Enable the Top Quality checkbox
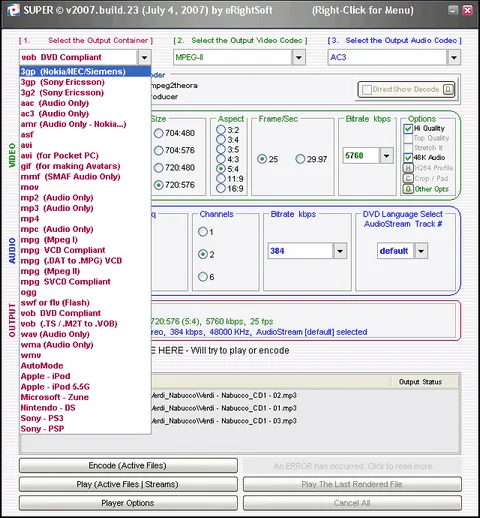Image resolution: width=480 pixels, height=518 pixels. [408, 138]
